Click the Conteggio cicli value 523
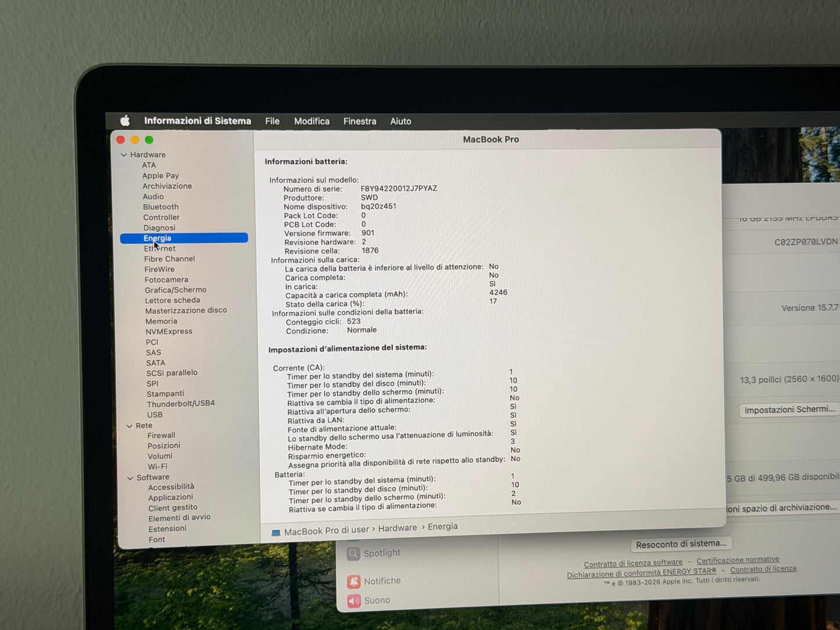The width and height of the screenshot is (840, 630). pyautogui.click(x=353, y=321)
